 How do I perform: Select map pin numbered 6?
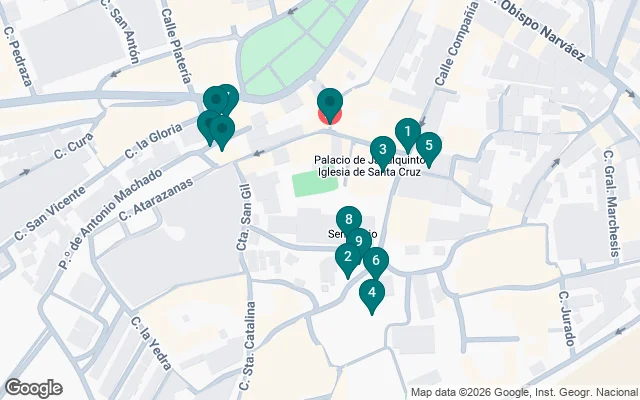376,260
